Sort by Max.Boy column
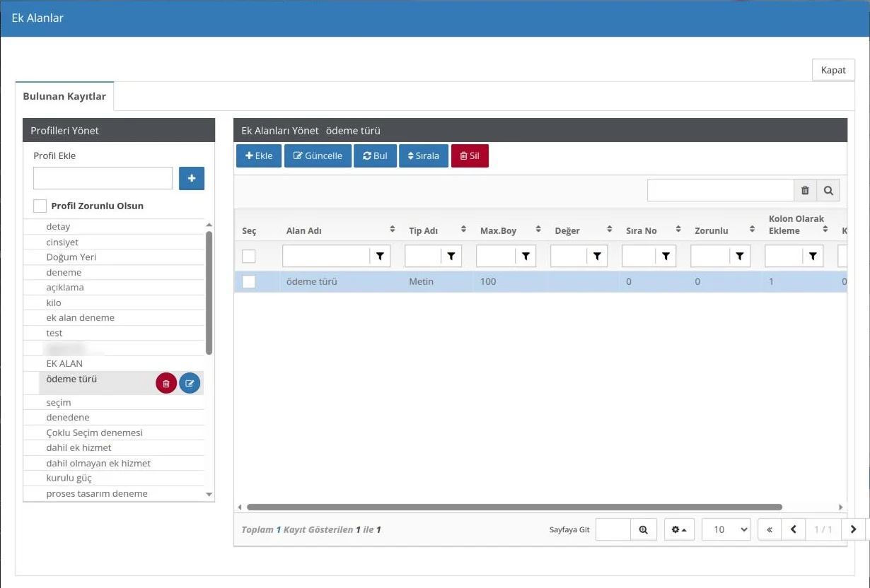Image resolution: width=870 pixels, height=588 pixels. pos(538,230)
